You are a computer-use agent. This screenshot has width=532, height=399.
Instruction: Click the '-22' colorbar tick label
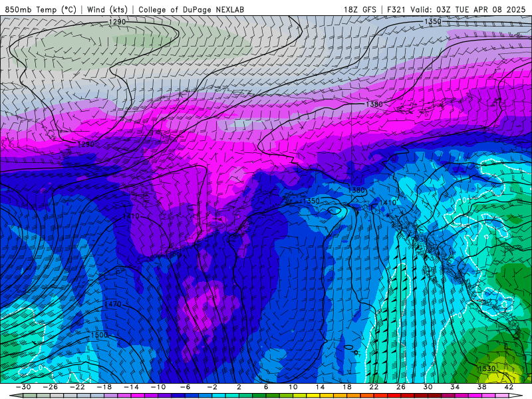point(77,387)
